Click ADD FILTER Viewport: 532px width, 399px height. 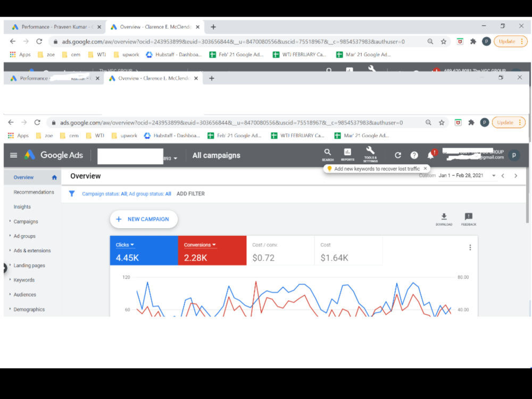[190, 194]
